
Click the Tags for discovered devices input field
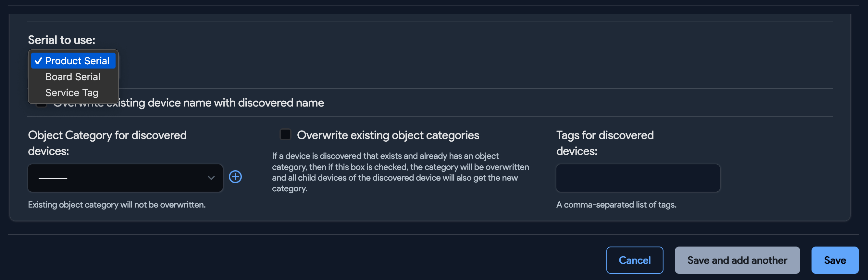pos(638,178)
